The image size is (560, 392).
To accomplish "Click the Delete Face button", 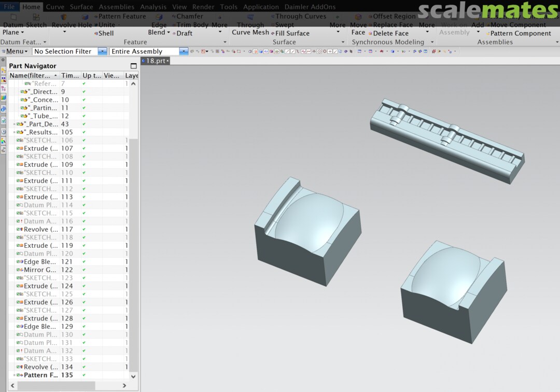I will click(390, 33).
